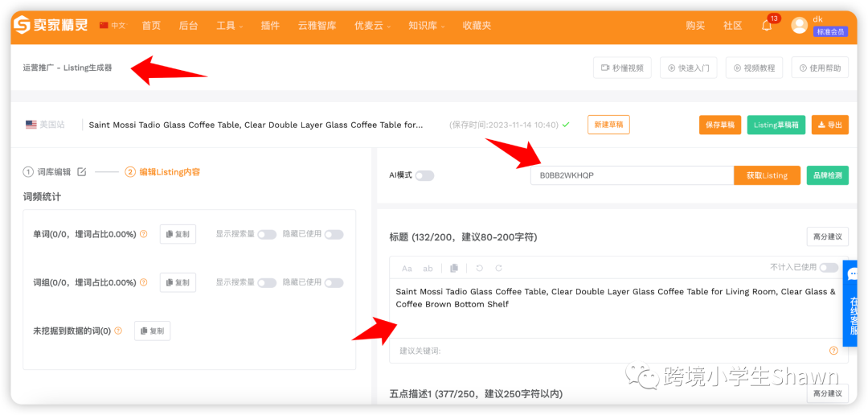
Task: Click help icon in 建议关键词 row
Action: click(833, 351)
